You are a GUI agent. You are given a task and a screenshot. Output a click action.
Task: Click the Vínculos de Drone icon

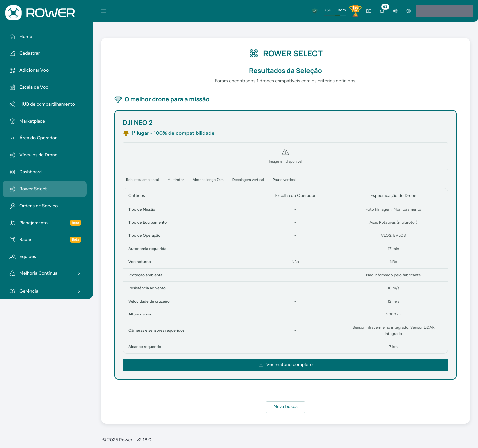(x=12, y=155)
